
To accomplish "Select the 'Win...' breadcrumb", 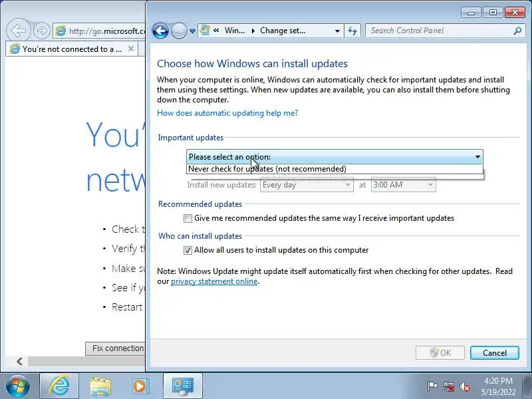I will (x=235, y=31).
